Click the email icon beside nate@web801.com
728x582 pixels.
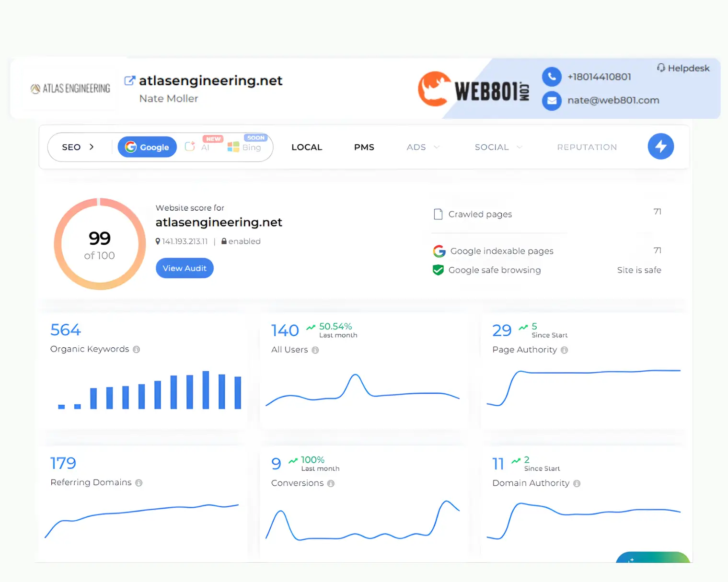pyautogui.click(x=552, y=101)
